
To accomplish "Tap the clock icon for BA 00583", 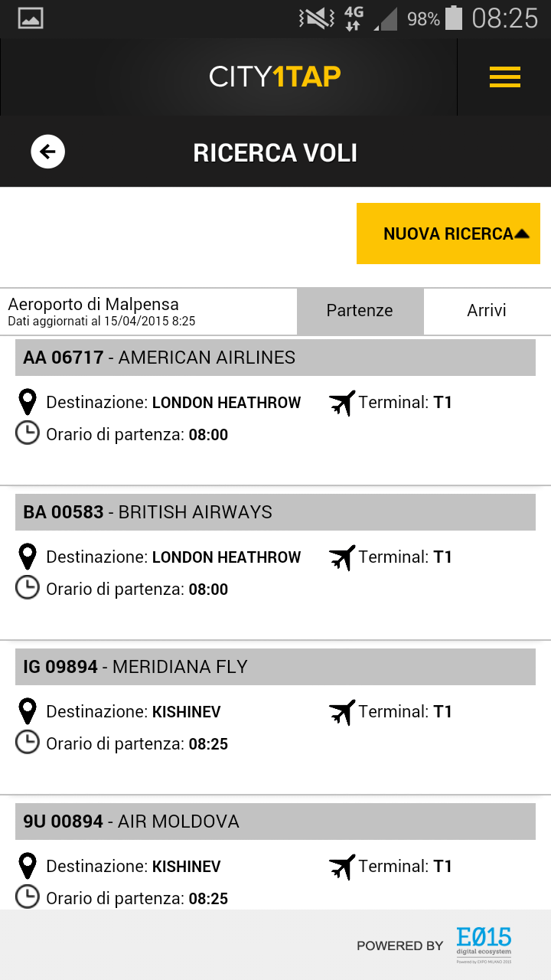I will [x=28, y=588].
